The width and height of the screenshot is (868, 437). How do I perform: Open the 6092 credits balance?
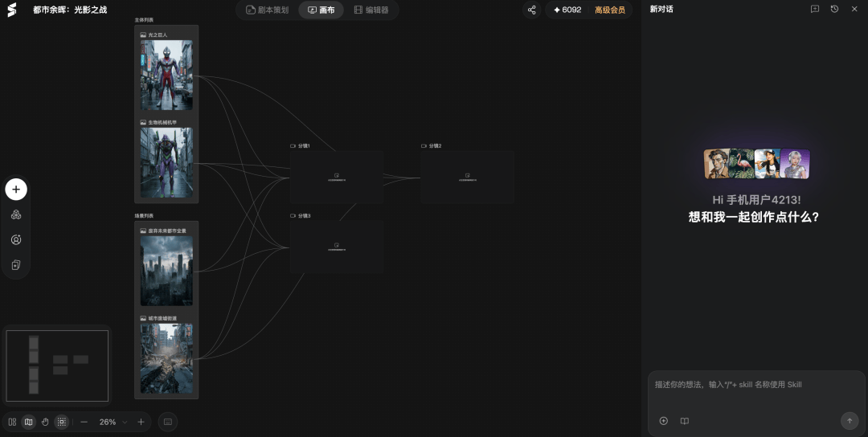point(567,10)
